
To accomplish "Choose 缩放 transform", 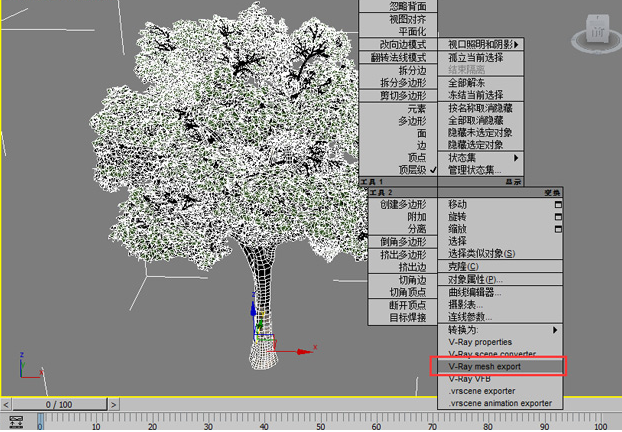I will pyautogui.click(x=457, y=229).
